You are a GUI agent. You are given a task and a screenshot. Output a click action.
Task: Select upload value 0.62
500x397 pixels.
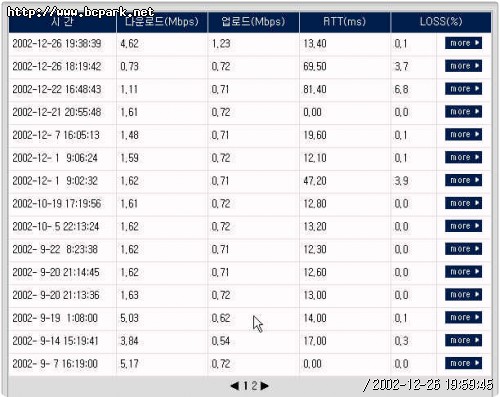221,318
